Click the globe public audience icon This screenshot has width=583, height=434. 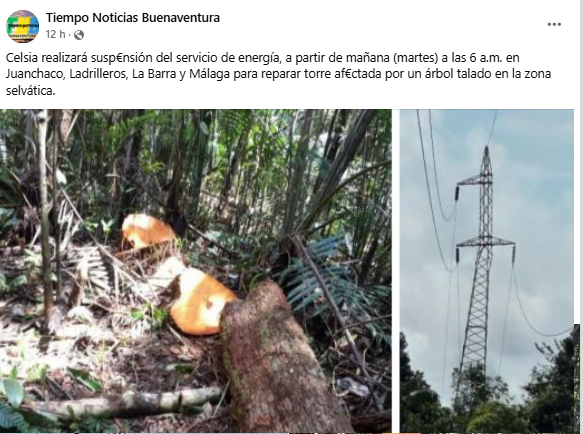tap(79, 35)
